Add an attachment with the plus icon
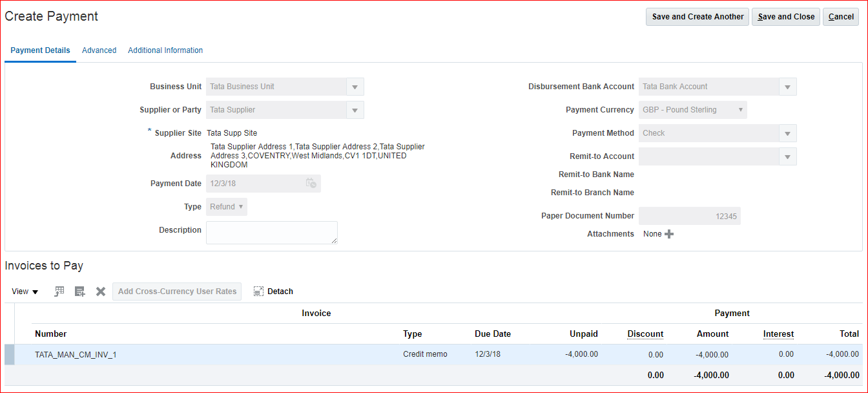868x393 pixels. [669, 234]
